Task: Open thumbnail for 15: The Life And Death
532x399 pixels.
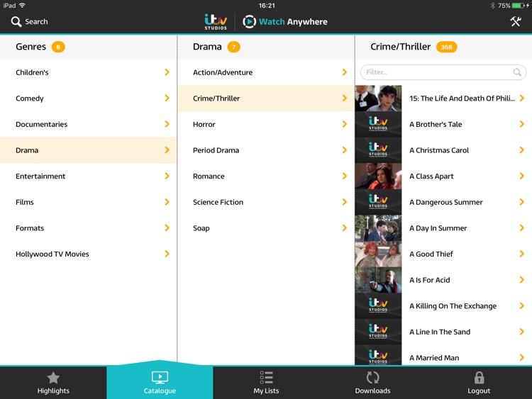Action: (x=378, y=99)
